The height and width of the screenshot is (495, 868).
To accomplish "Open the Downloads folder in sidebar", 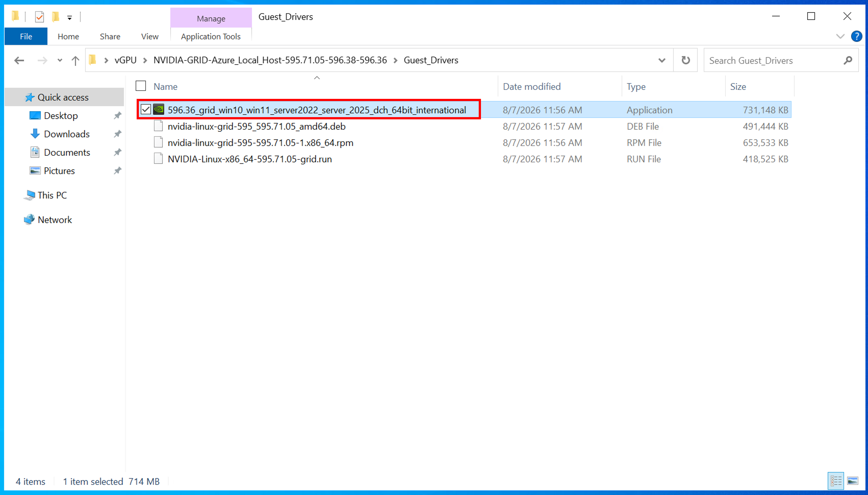I will pos(67,134).
